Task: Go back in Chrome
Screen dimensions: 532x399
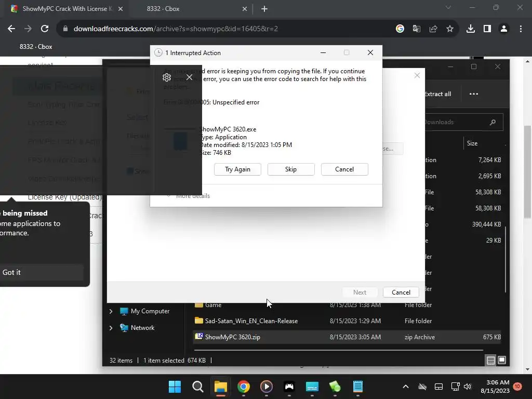Action: click(11, 29)
